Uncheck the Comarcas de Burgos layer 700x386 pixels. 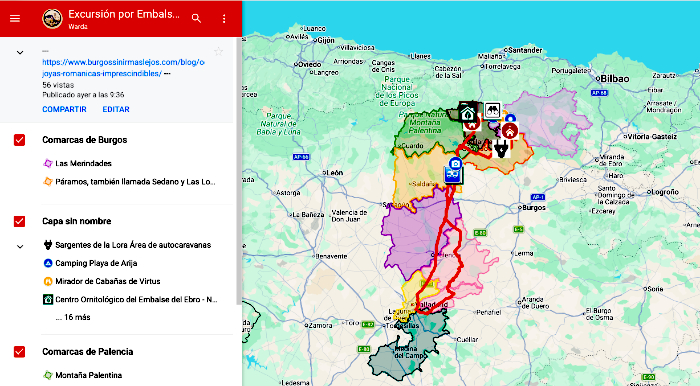coord(19,140)
